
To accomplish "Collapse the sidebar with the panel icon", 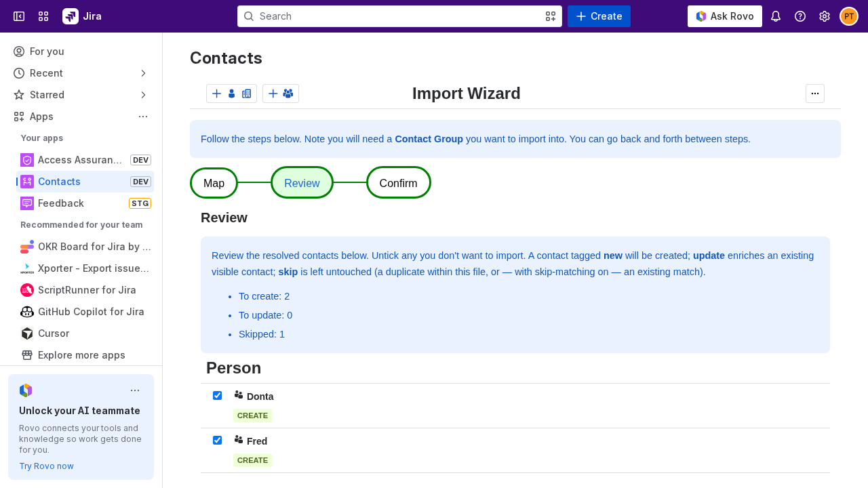I will 19,16.
